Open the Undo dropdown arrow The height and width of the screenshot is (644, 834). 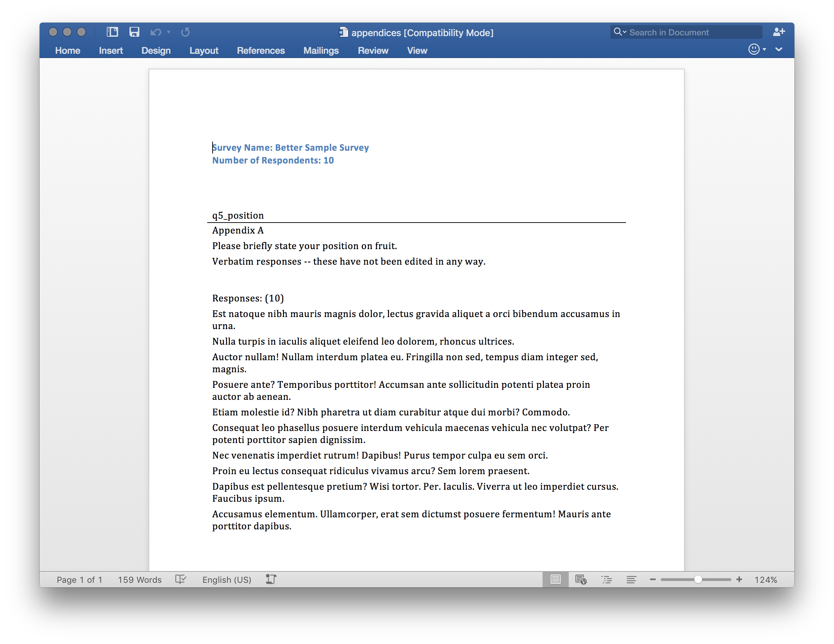pos(169,32)
